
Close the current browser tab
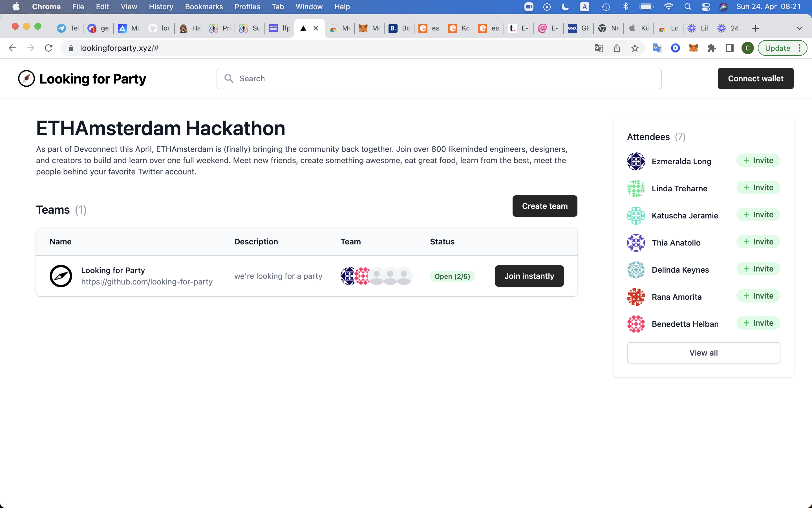tap(316, 28)
